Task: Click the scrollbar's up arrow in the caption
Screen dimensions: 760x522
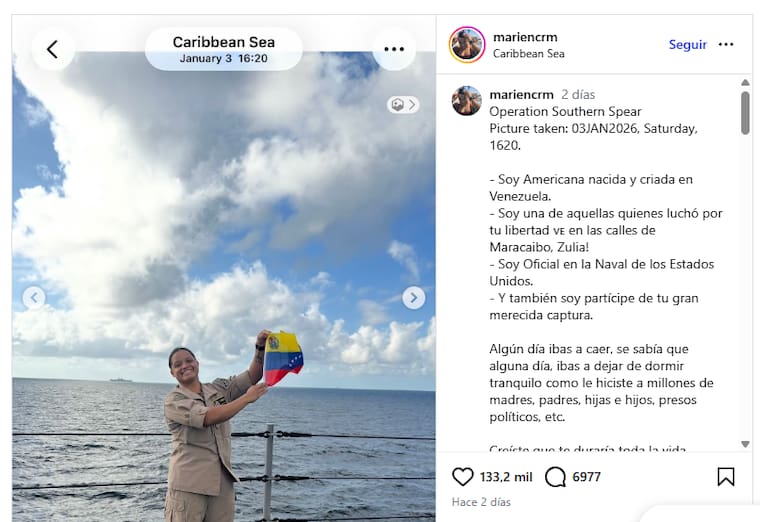Action: coord(745,83)
